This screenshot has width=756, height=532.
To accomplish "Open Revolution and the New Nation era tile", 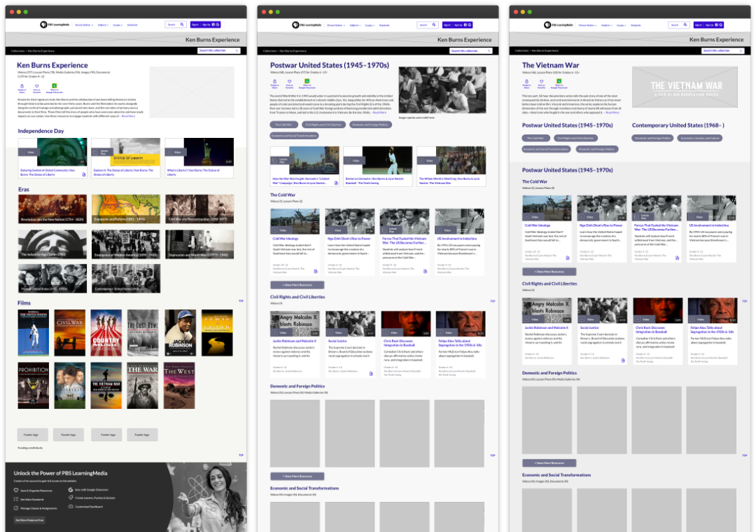I will 52,209.
